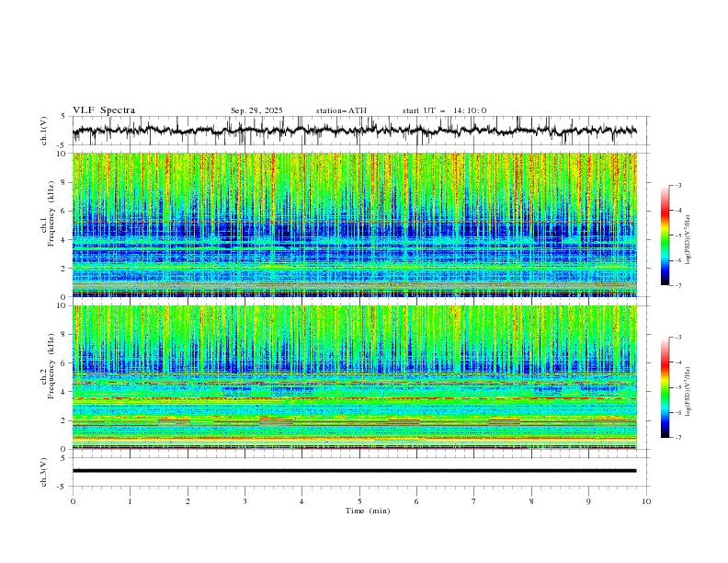
Task: Click inside the ch.2 spectrogram panel
Action: 354,377
